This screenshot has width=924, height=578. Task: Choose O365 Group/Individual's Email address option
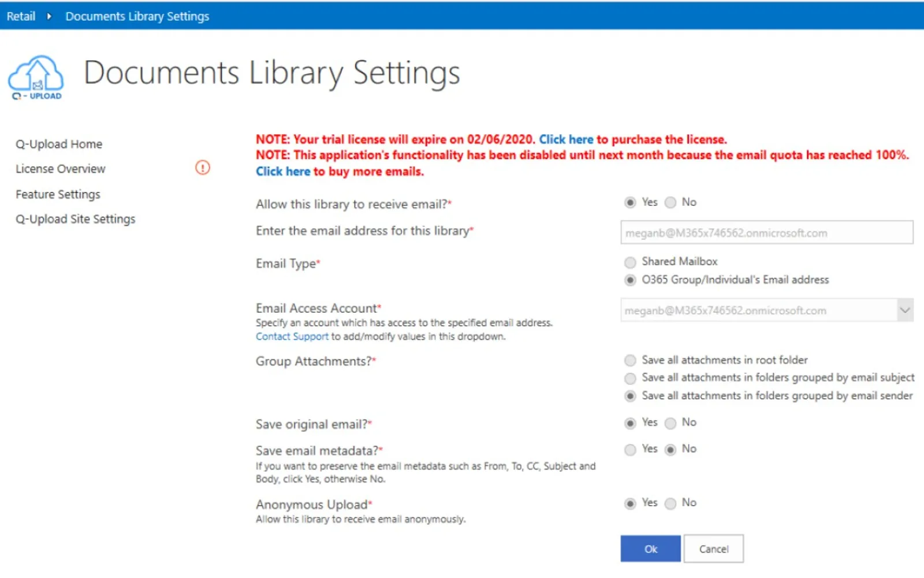pos(630,280)
